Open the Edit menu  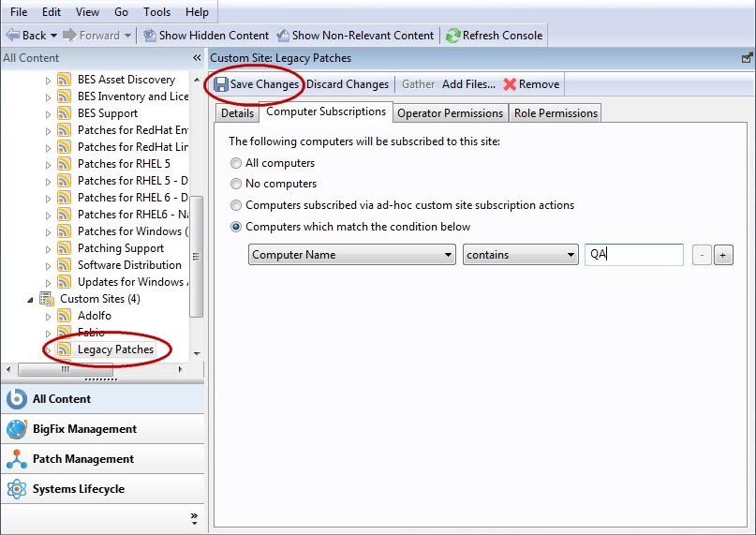[52, 12]
